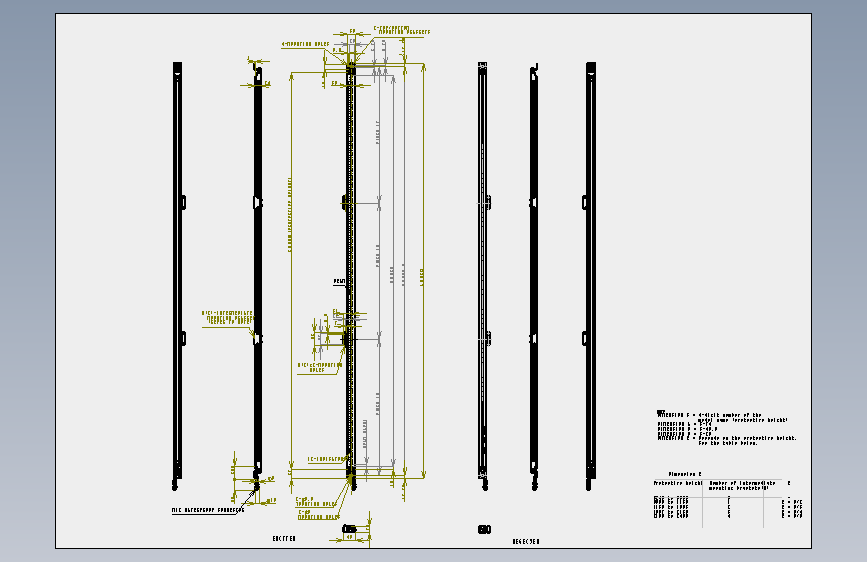Click the '4-mounting holes' leader label
The width and height of the screenshot is (867, 562).
coord(305,44)
